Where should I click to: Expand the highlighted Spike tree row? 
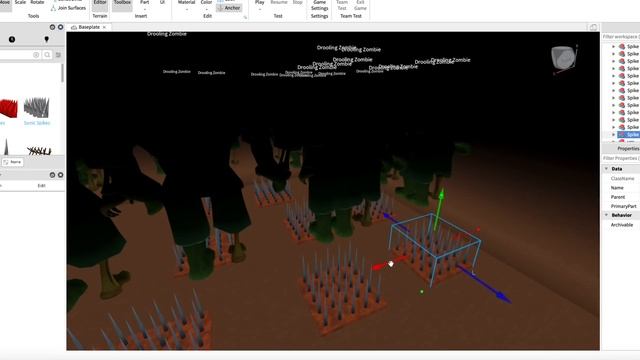click(613, 135)
